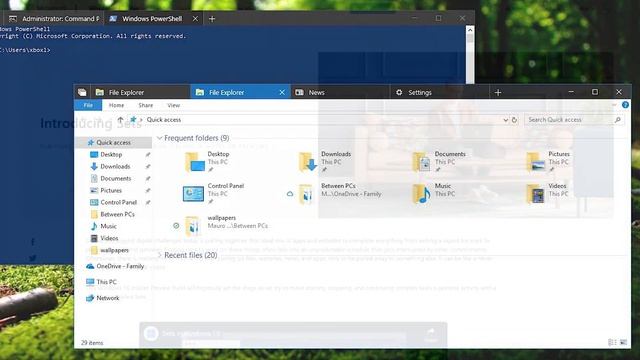Screen dimensions: 640x360
Task: Collapse the Frequent folders group
Action: (160, 138)
